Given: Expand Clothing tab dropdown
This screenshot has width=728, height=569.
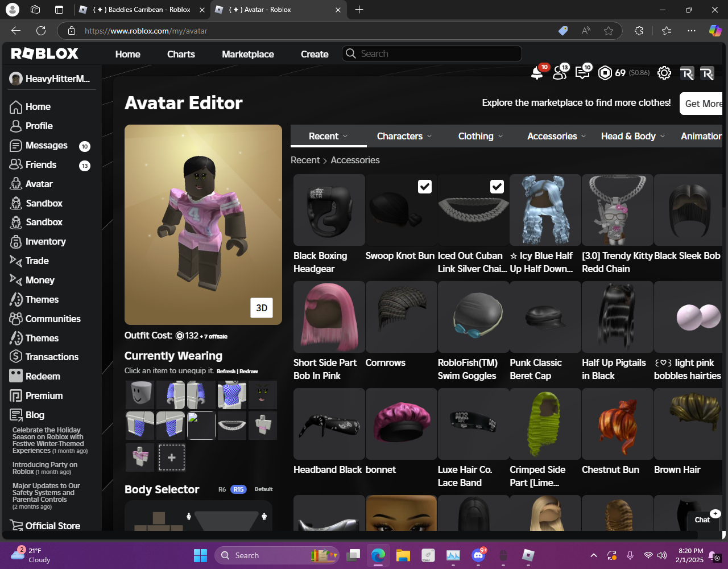Looking at the screenshot, I should 481,136.
